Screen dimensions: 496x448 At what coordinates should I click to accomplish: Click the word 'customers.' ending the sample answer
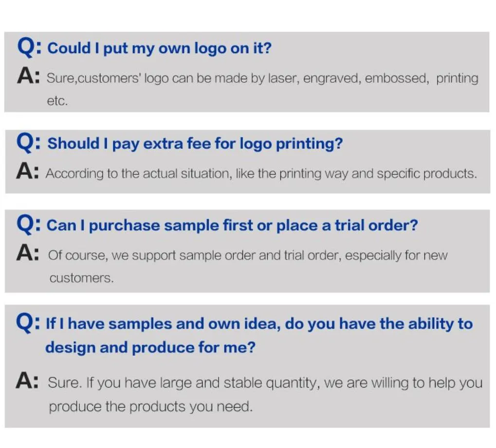tap(81, 278)
